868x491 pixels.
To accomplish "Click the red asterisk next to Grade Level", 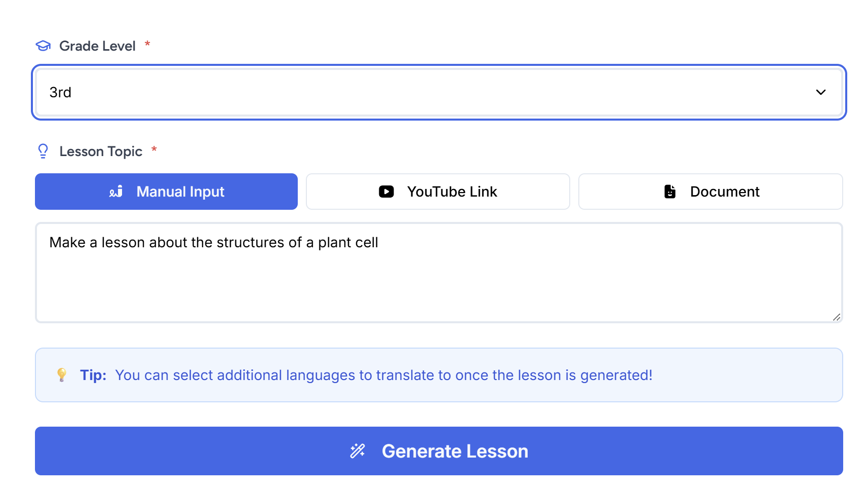I will (x=147, y=45).
